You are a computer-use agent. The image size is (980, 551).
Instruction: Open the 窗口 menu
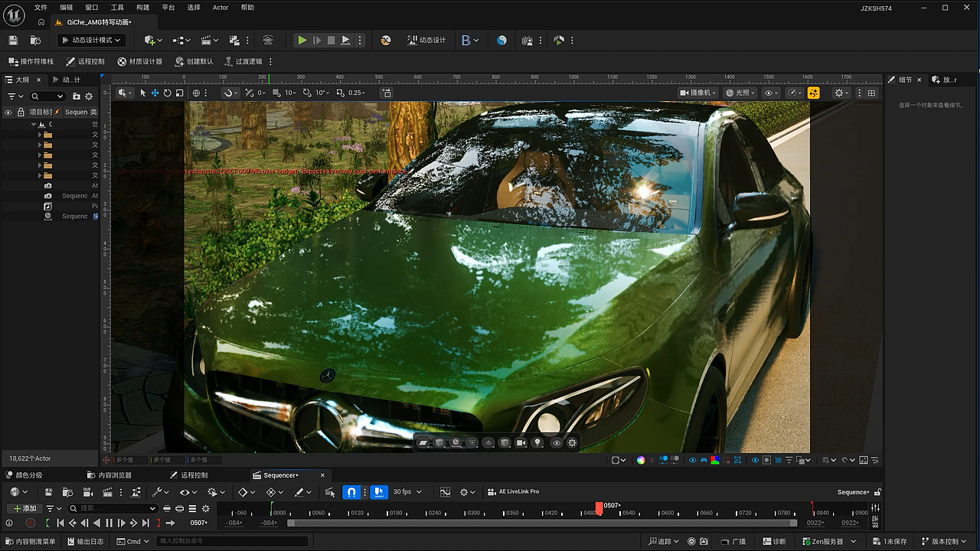coord(92,8)
